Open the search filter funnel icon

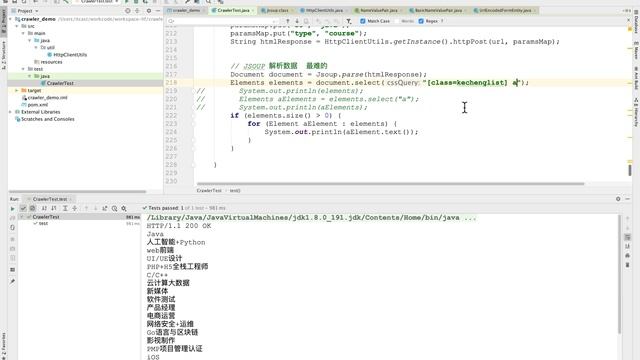pyautogui.click(x=349, y=21)
